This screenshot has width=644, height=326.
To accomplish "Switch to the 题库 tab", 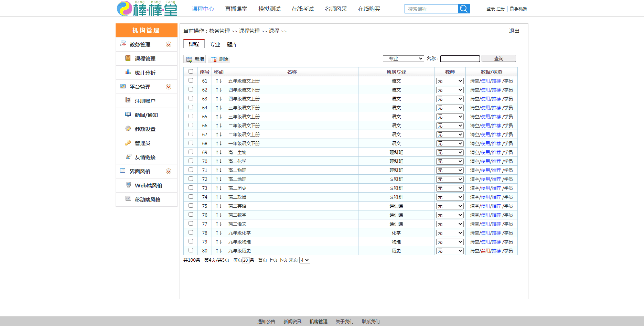I will point(232,44).
